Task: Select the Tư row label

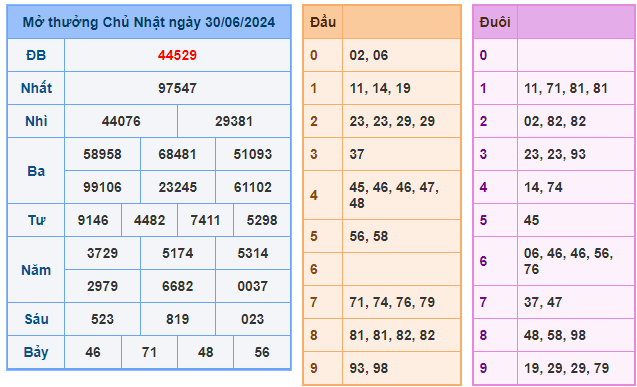Action: (x=36, y=220)
